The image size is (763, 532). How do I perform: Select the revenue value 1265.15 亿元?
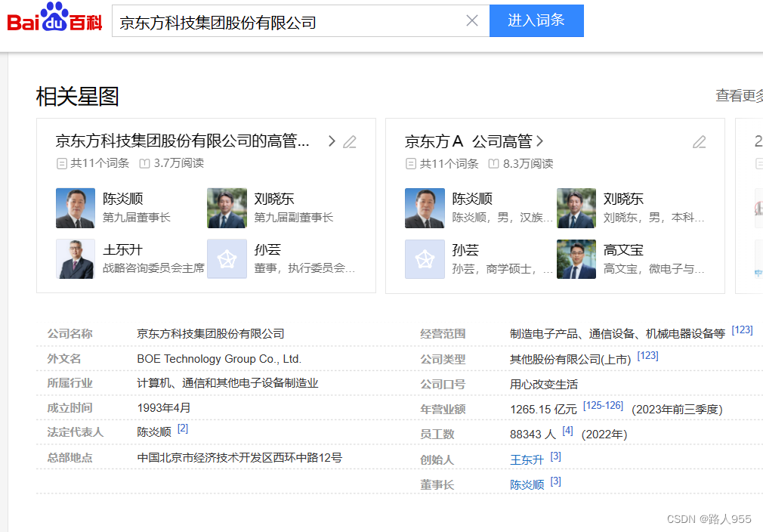(543, 410)
